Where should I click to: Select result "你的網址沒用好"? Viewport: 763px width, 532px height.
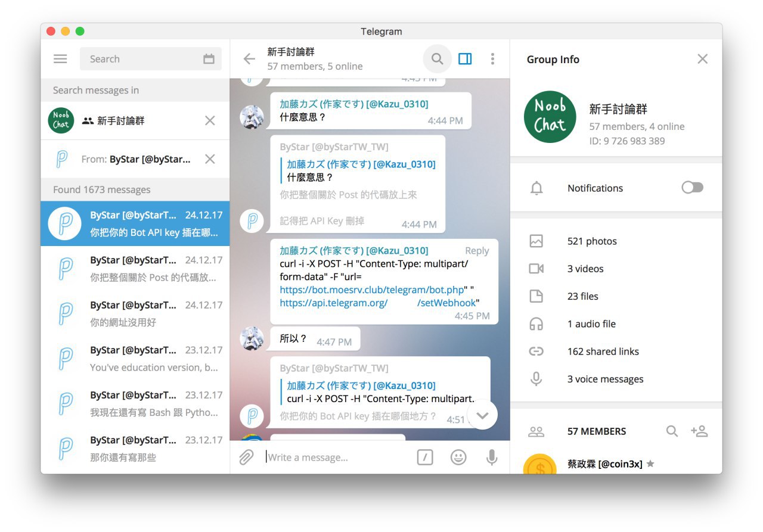point(135,313)
